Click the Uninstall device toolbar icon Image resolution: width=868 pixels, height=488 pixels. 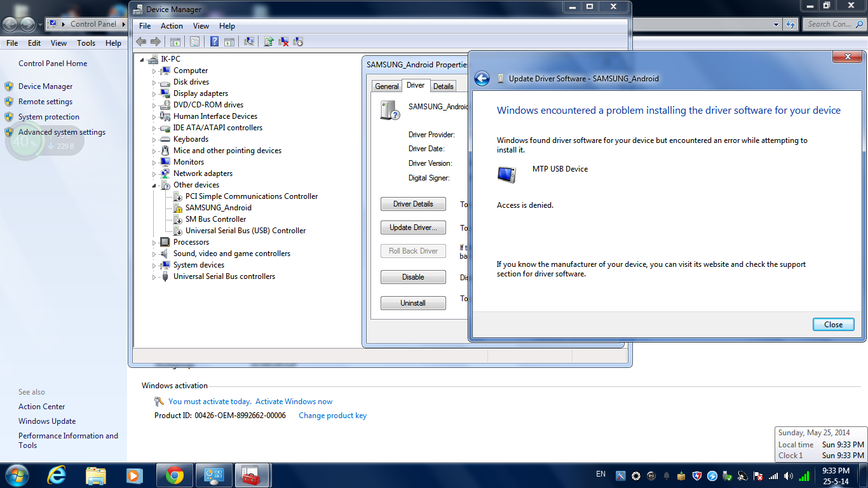(283, 42)
